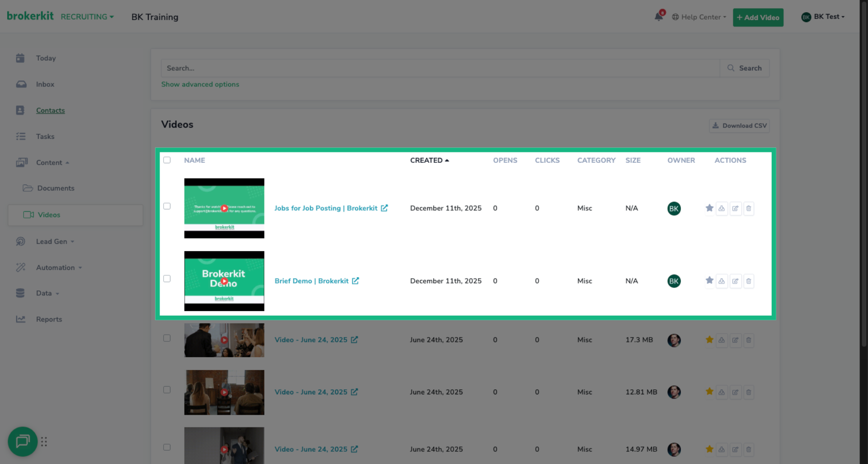This screenshot has height=464, width=868.
Task: Check the select-all videos checkbox
Action: [167, 160]
